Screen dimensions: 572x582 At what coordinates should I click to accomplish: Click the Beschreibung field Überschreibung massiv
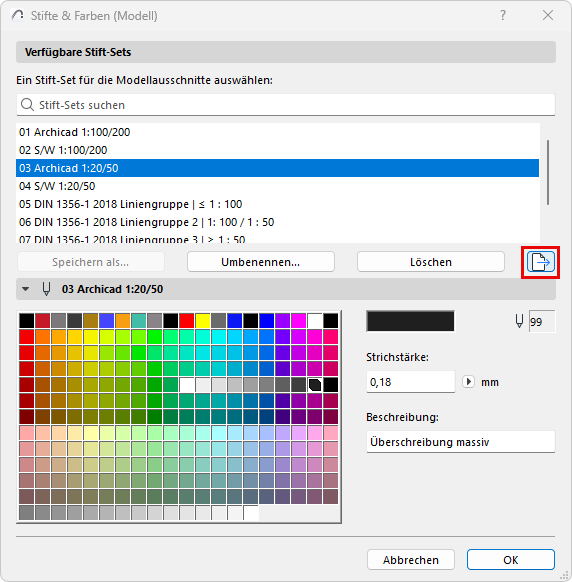pyautogui.click(x=461, y=442)
